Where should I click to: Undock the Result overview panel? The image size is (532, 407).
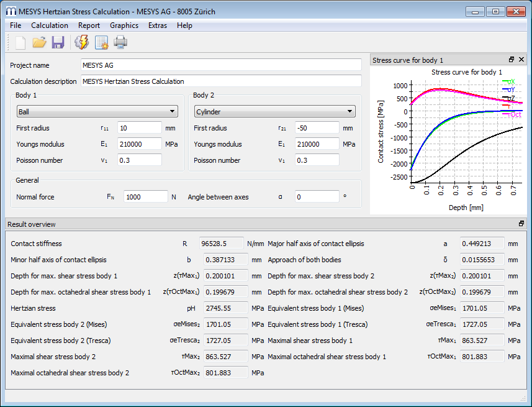tap(521, 224)
